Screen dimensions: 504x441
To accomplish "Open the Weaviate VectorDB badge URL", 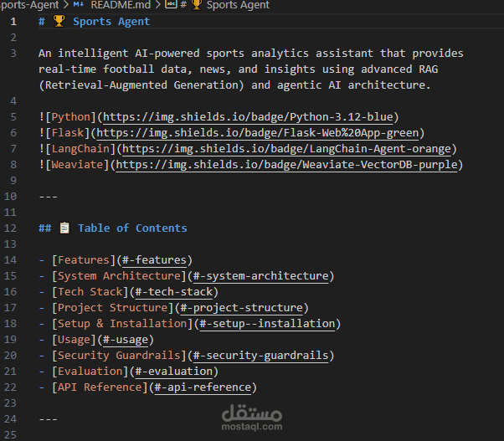I will pos(289,165).
